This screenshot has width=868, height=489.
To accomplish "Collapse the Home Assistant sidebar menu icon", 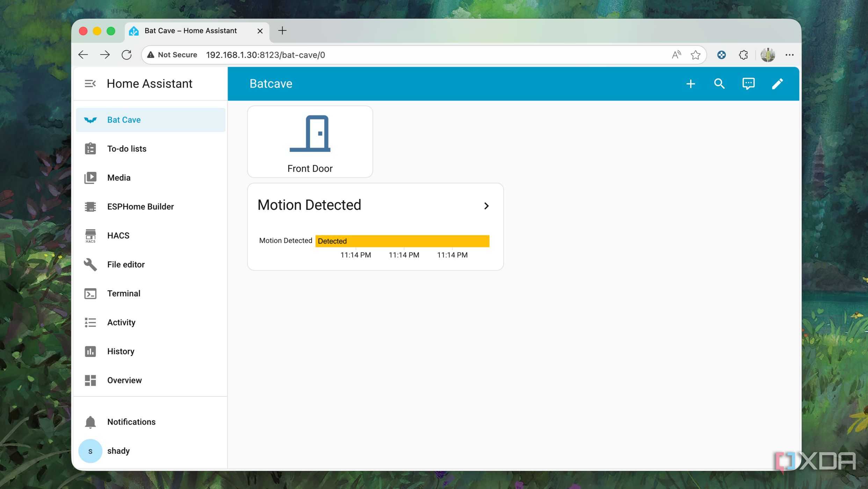I will [90, 84].
